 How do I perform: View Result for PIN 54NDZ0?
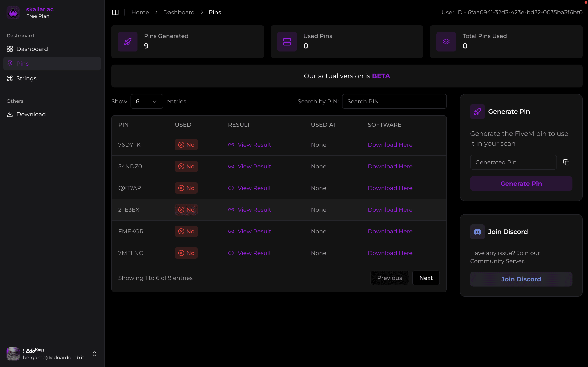point(254,166)
